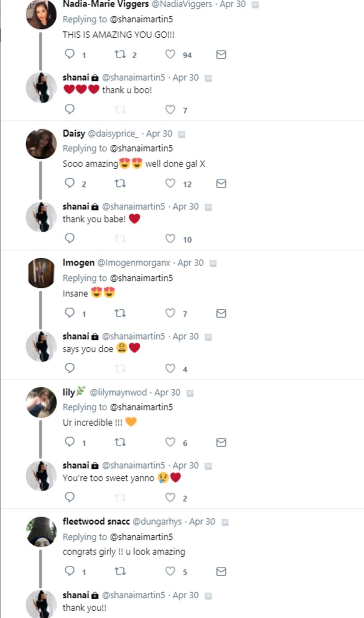Reply to shanai's 'thank you babe!' tweet
Image resolution: width=364 pixels, height=618 pixels.
(x=70, y=238)
